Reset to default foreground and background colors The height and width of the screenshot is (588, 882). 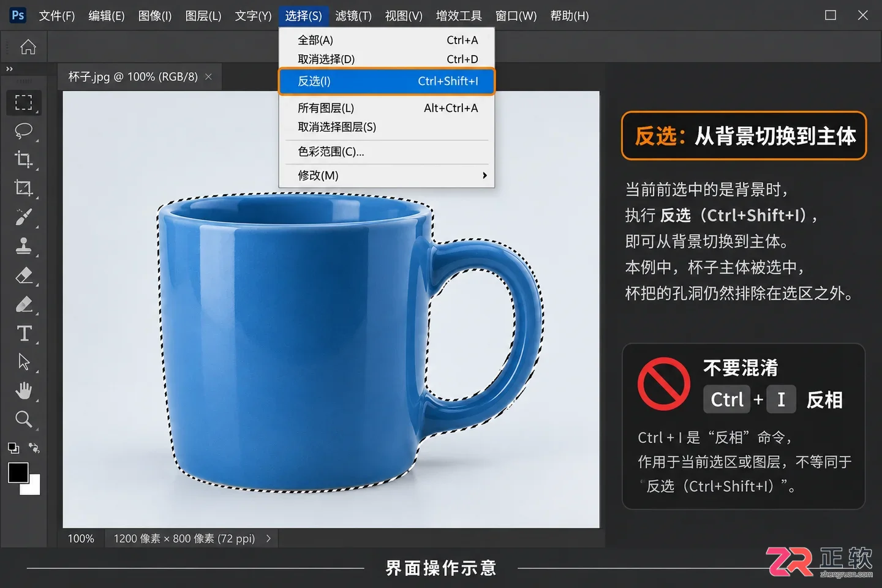(13, 448)
